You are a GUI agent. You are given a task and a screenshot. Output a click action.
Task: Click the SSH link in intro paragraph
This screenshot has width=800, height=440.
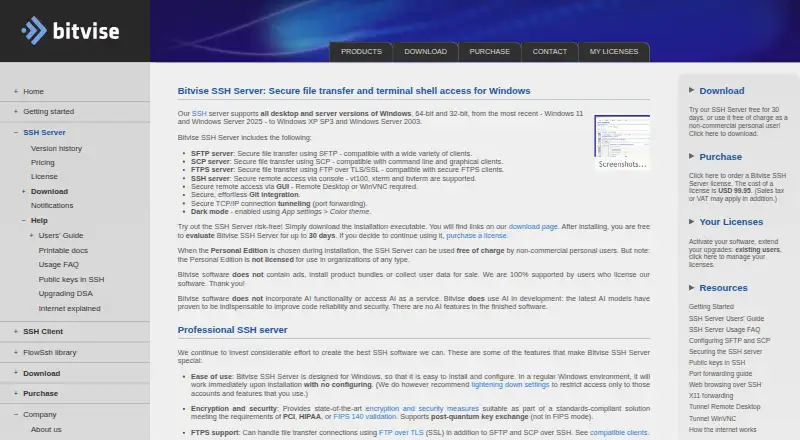[199, 113]
